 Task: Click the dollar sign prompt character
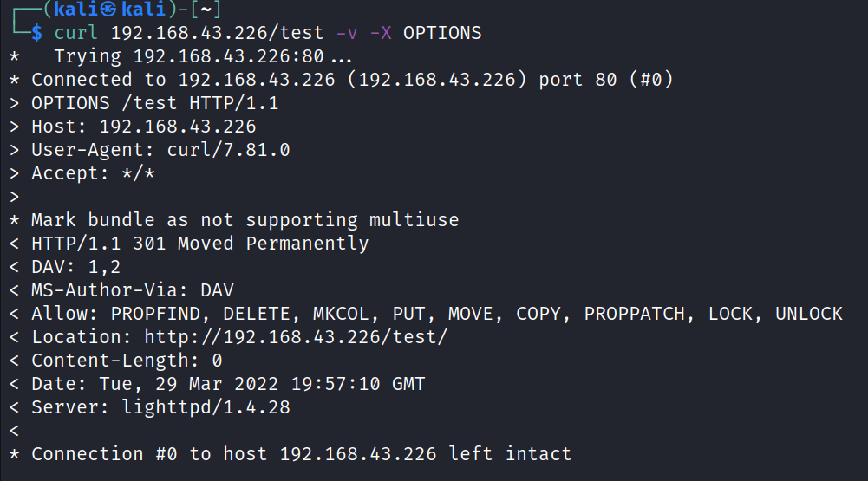tap(36, 33)
